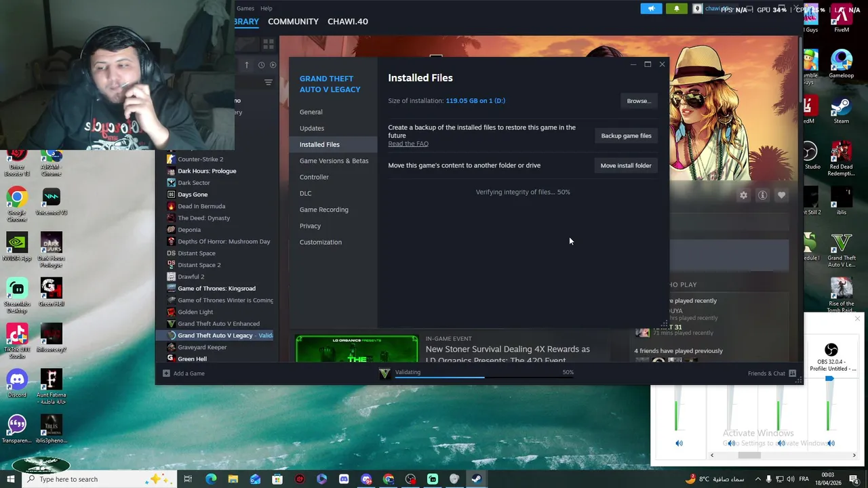This screenshot has height=488, width=868.
Task: Select DLC in properties sidebar
Action: tap(306, 193)
